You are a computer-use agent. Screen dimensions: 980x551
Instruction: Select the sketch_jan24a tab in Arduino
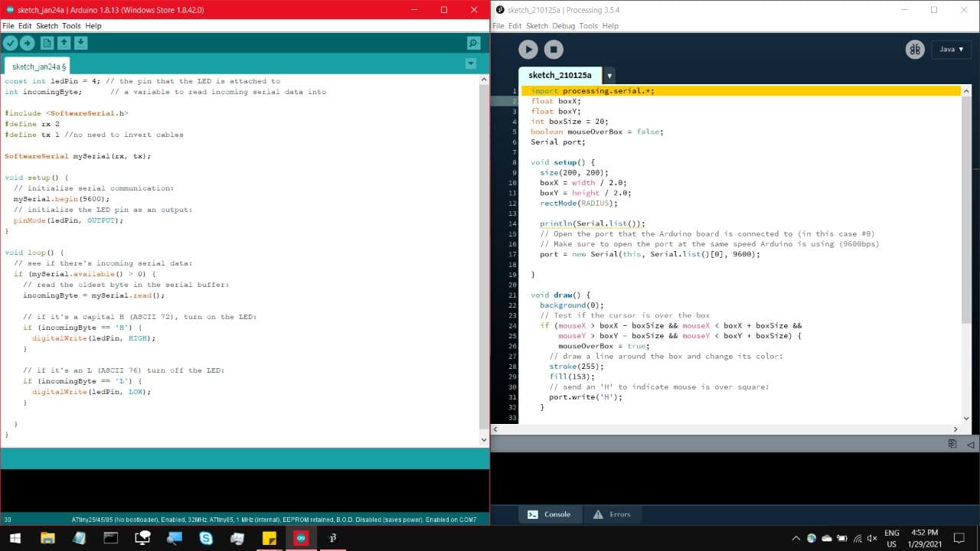coord(38,67)
